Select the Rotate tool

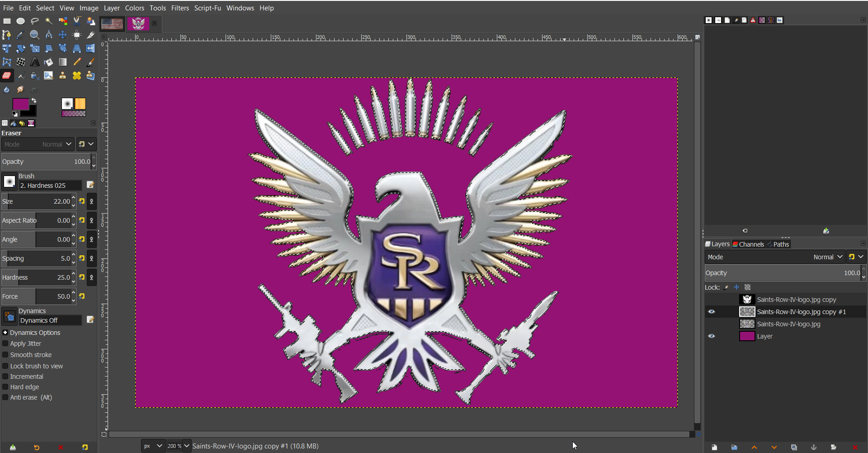(x=21, y=48)
